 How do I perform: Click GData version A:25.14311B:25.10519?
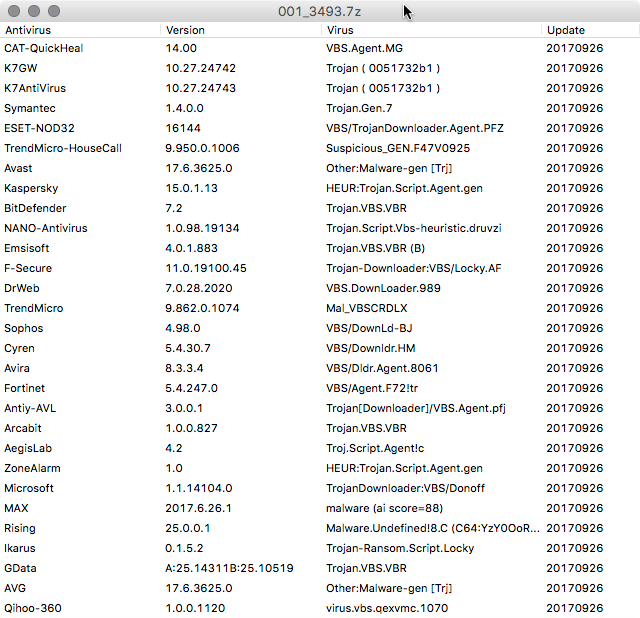click(x=229, y=568)
